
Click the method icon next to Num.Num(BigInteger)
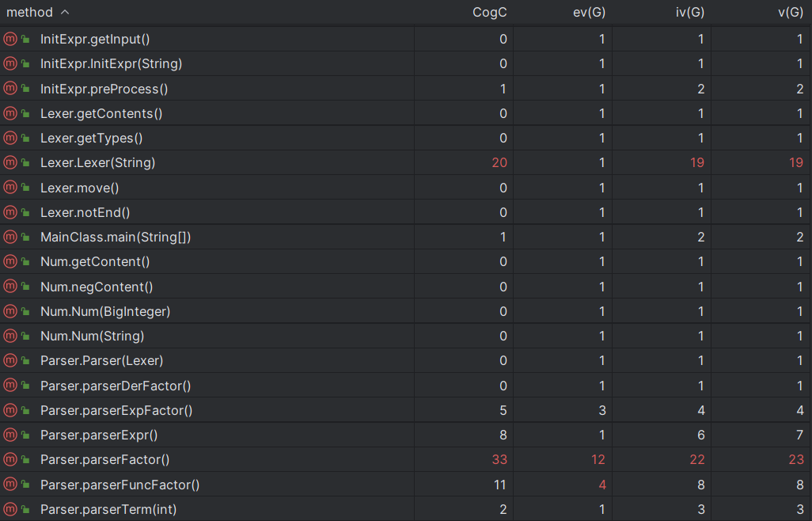[10, 311]
